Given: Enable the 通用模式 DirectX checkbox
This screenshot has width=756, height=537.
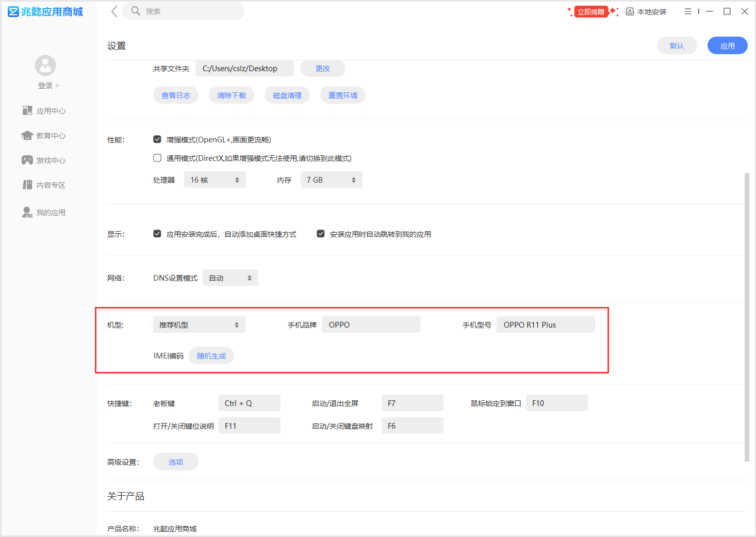Looking at the screenshot, I should 157,158.
